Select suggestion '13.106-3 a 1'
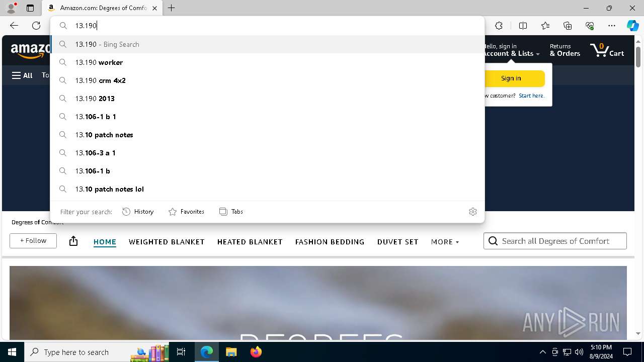The height and width of the screenshot is (362, 644). pyautogui.click(x=267, y=153)
